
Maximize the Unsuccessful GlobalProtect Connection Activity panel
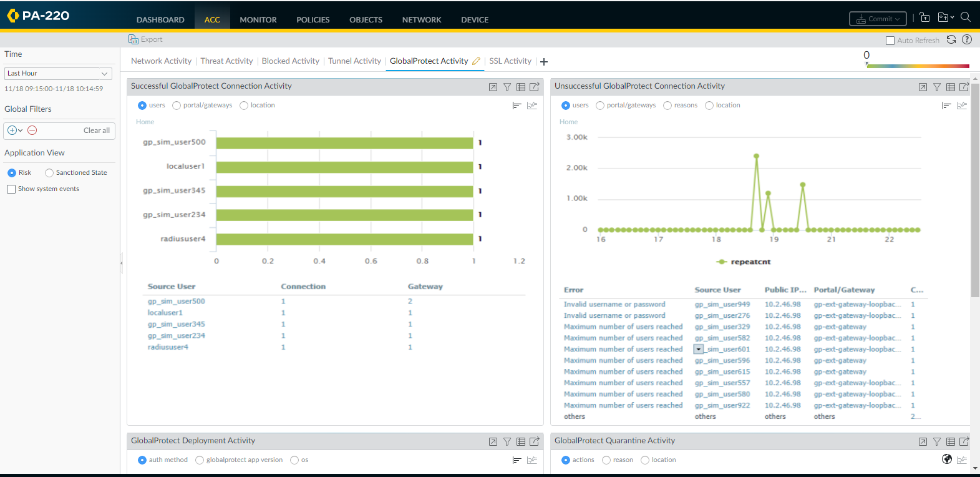(x=923, y=87)
